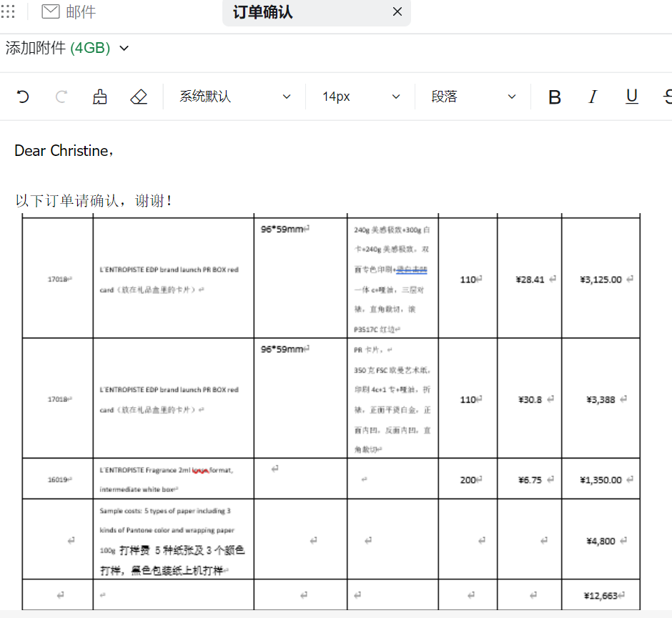Toggle underline formatting
672x618 pixels.
(632, 97)
